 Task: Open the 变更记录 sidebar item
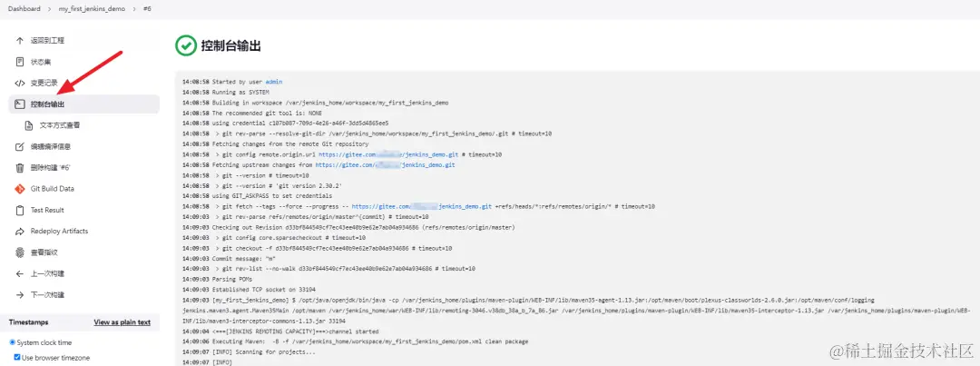pos(83,84)
